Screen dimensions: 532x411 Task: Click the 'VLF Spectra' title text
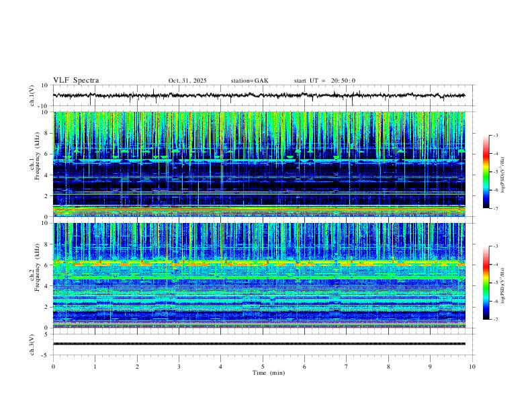[x=76, y=81]
